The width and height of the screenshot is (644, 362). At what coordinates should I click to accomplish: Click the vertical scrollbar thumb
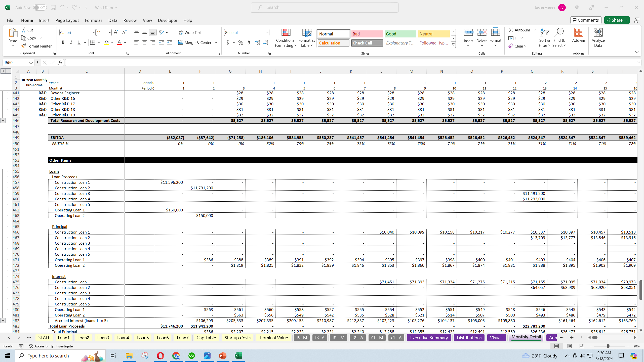pyautogui.click(x=641, y=290)
